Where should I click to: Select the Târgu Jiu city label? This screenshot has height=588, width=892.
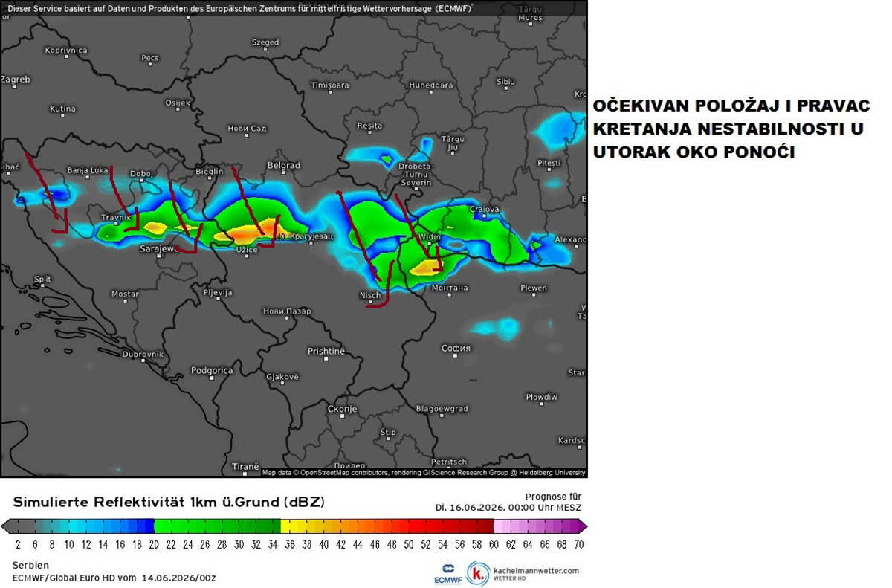(453, 143)
